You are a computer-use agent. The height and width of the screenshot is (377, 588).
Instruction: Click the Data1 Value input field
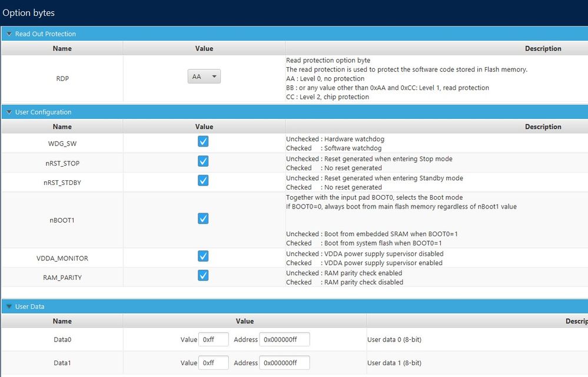click(214, 363)
